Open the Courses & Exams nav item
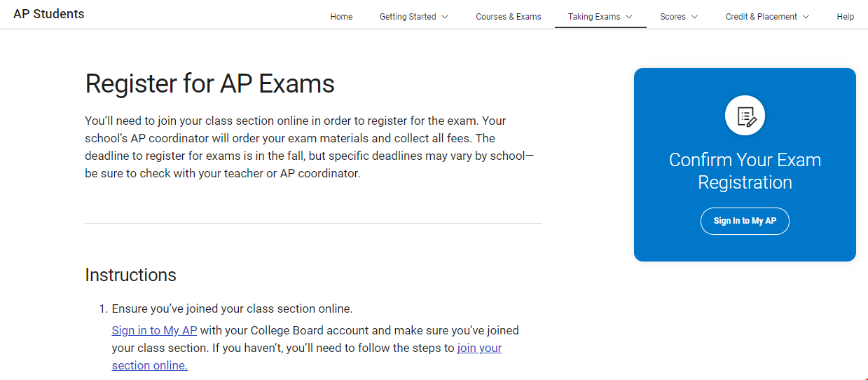Viewport: 868px width, 380px height. (x=508, y=17)
